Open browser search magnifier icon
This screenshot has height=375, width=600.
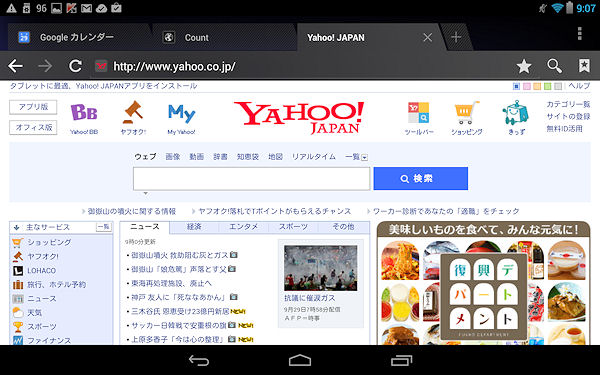pos(554,66)
